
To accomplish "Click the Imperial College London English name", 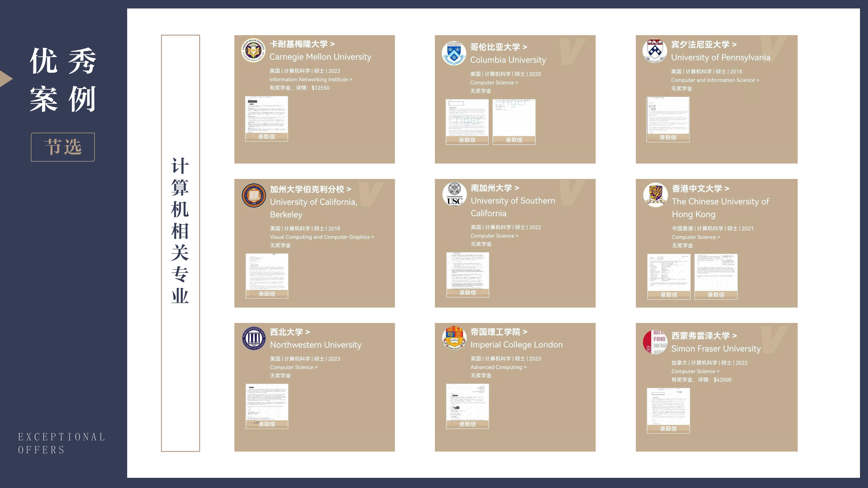I will [516, 345].
